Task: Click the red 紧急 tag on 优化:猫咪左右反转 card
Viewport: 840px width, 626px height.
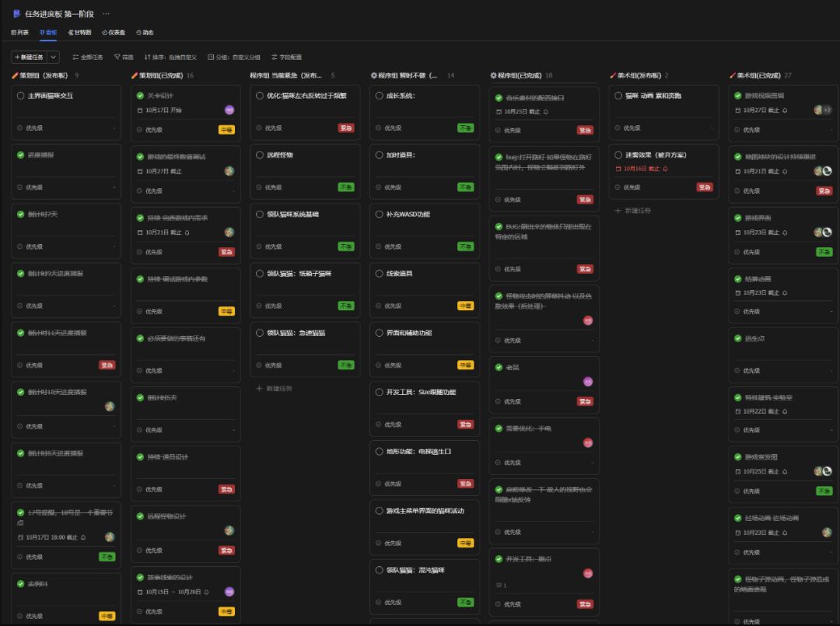Action: (x=346, y=128)
